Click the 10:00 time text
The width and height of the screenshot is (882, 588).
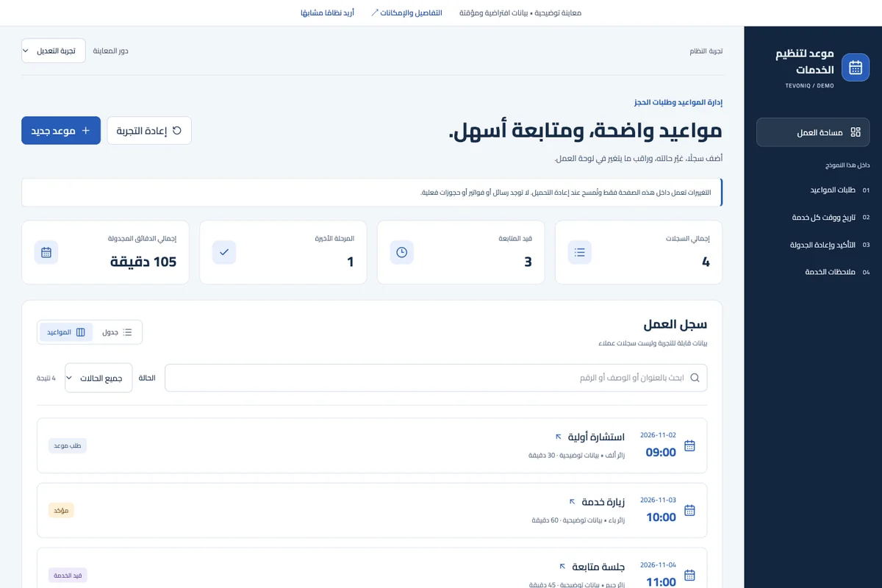pyautogui.click(x=661, y=517)
